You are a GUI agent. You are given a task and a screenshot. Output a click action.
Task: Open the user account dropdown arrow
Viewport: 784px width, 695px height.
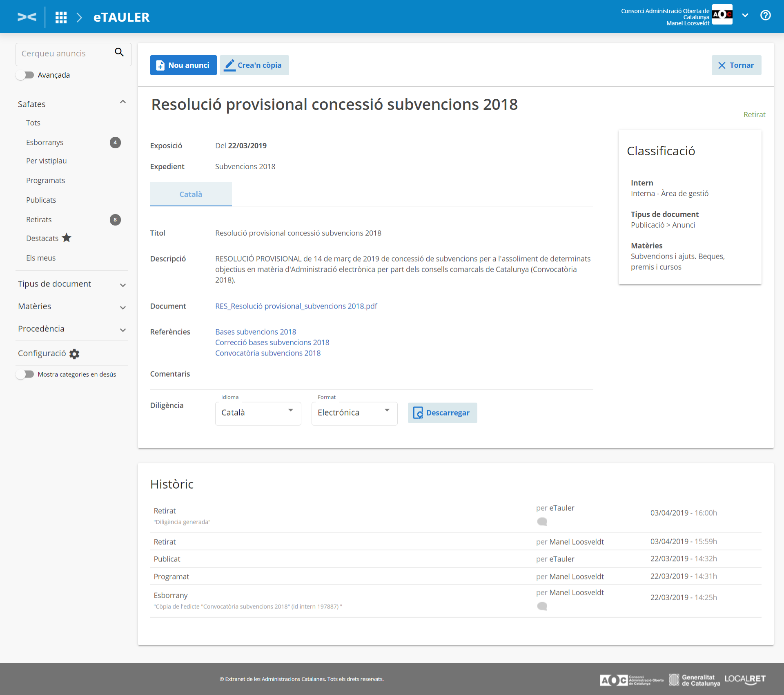coord(745,16)
